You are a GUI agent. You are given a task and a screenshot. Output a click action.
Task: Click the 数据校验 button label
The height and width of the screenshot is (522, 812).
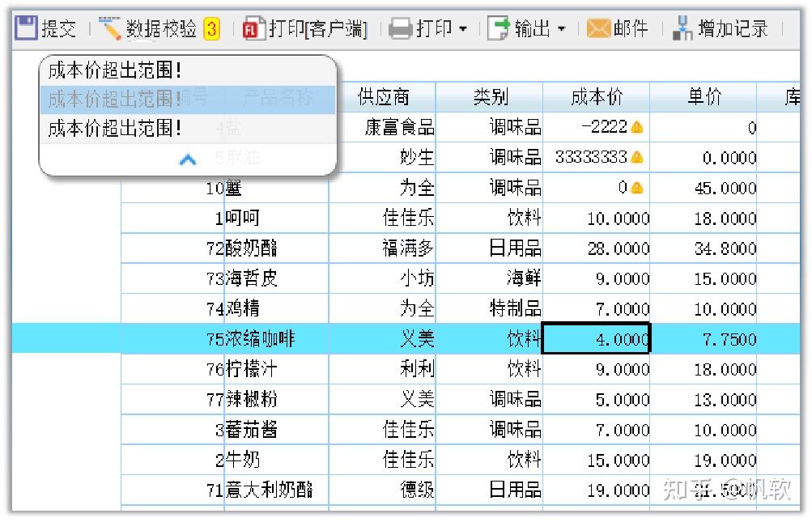click(x=162, y=28)
